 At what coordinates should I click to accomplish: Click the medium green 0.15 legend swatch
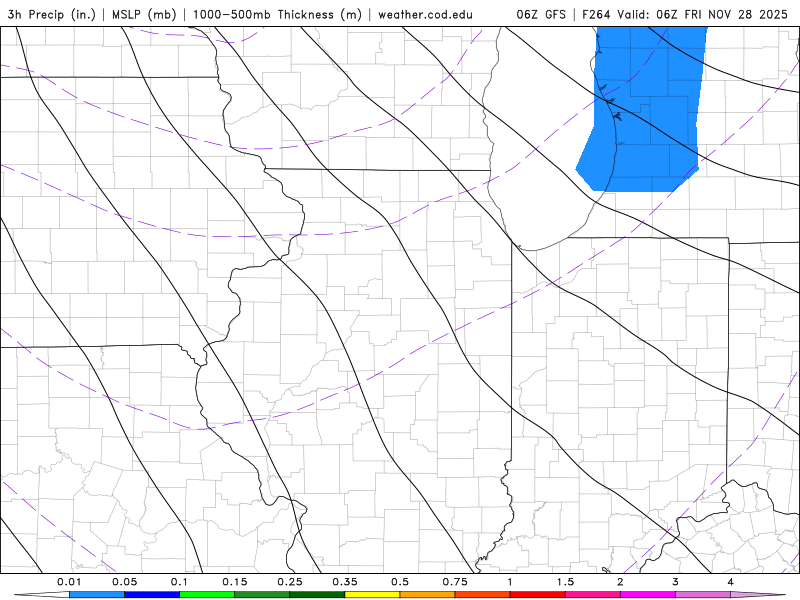(262, 595)
